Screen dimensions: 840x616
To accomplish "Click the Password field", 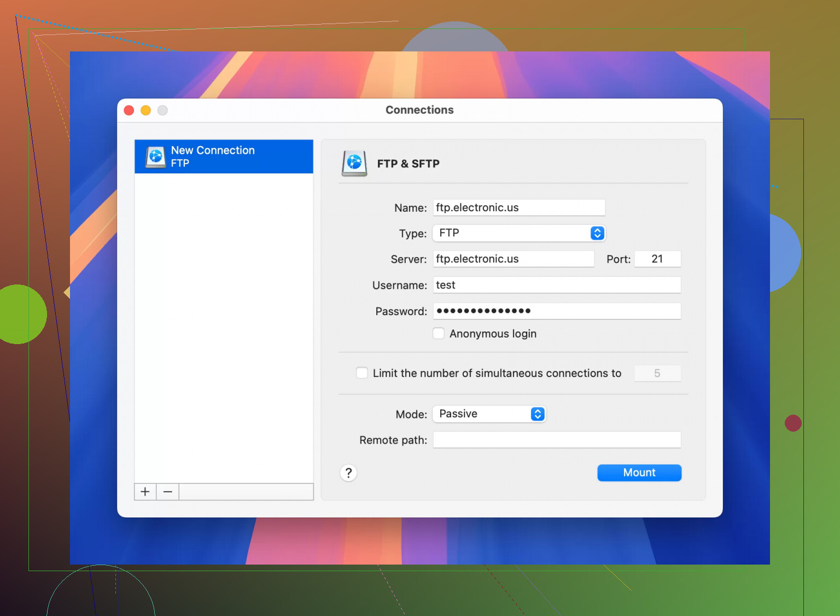I will (x=557, y=311).
